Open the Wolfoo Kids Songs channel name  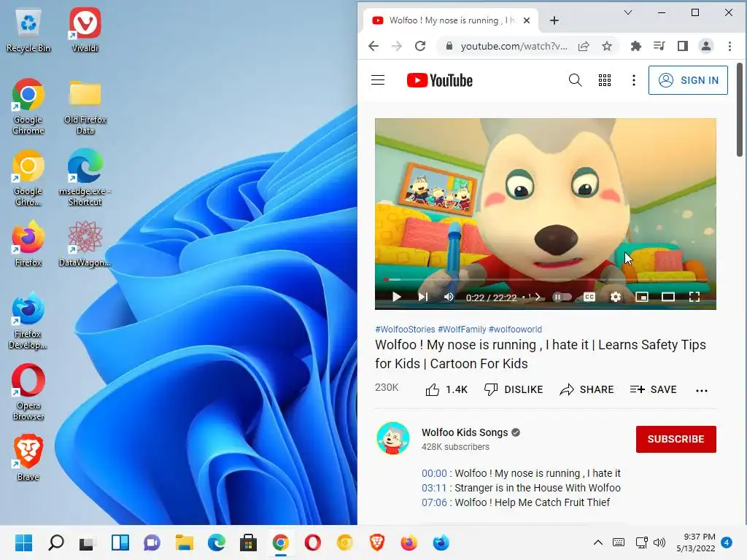pos(465,432)
